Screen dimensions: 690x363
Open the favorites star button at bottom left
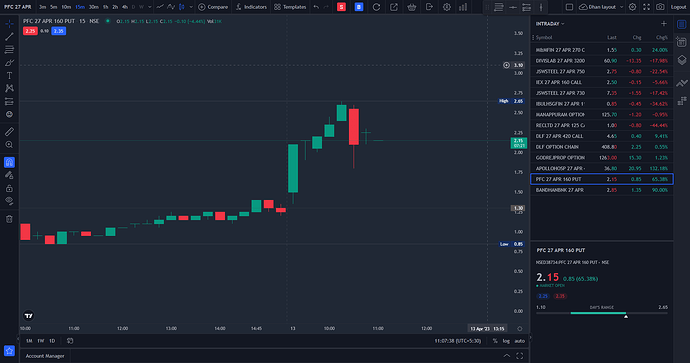point(9,351)
